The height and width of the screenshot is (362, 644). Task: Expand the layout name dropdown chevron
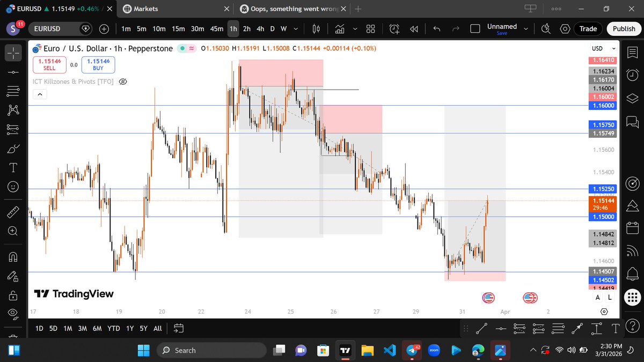[x=525, y=29]
